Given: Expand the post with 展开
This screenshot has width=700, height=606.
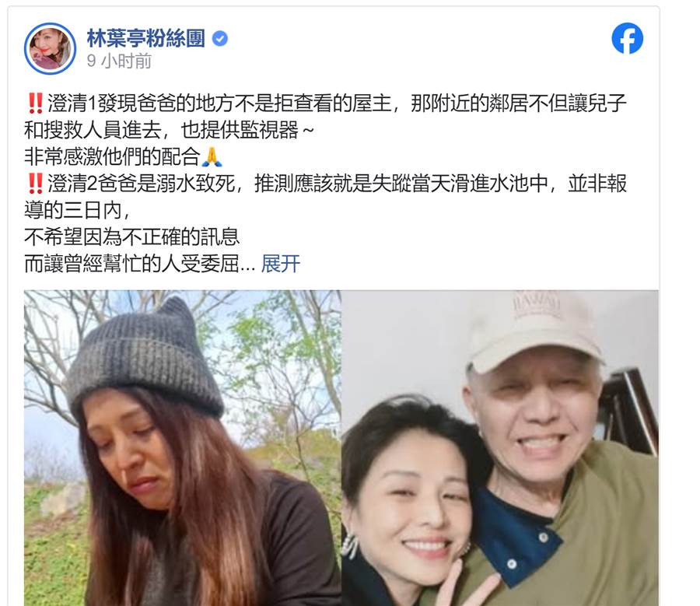Looking at the screenshot, I should (280, 264).
